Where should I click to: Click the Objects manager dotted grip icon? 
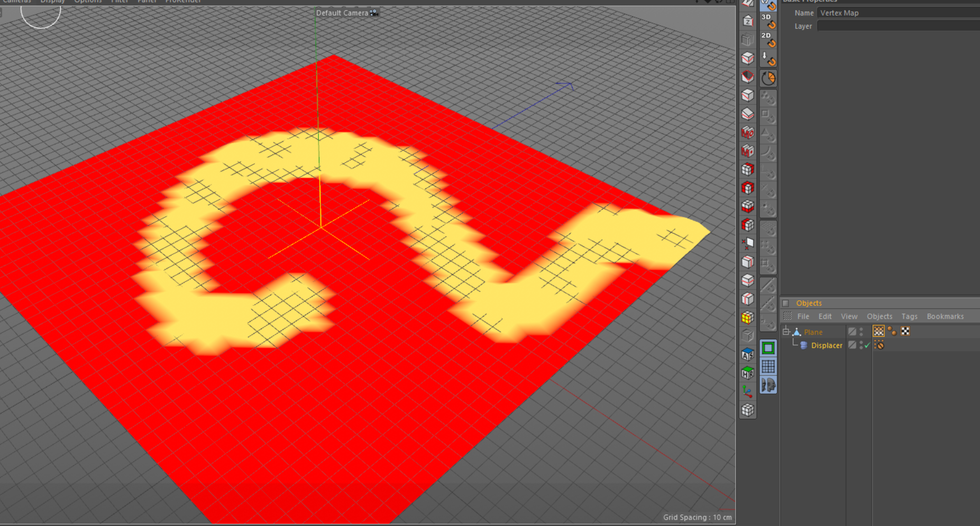point(787,316)
